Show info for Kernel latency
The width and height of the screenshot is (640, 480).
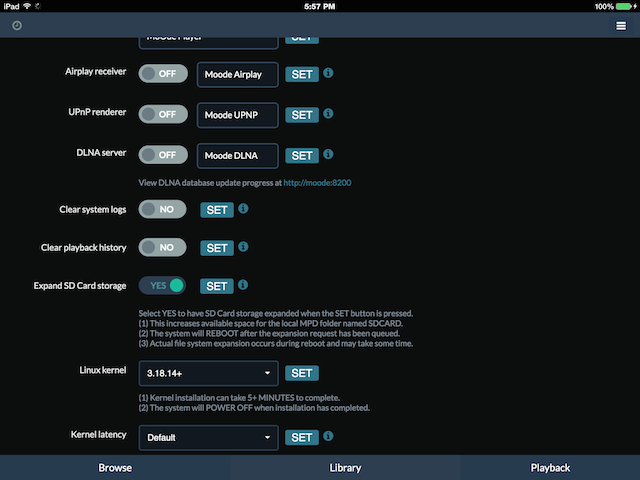click(x=328, y=436)
